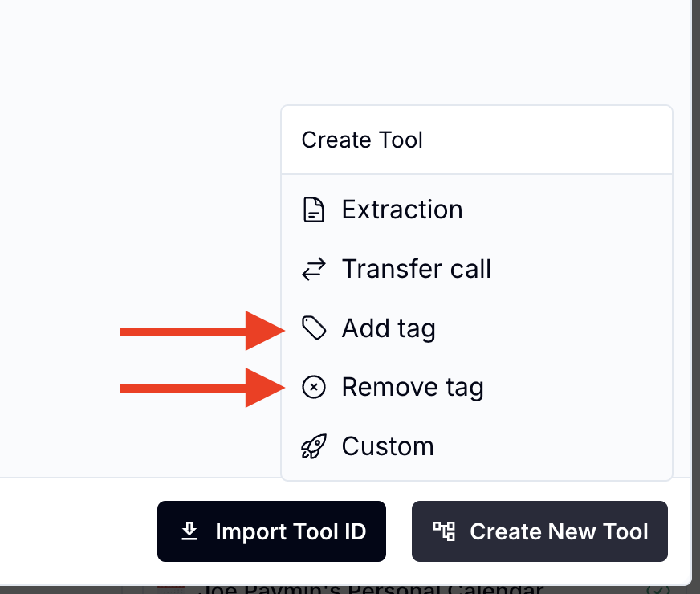This screenshot has width=700, height=594.
Task: Pick the Add tag tool option
Action: point(389,328)
